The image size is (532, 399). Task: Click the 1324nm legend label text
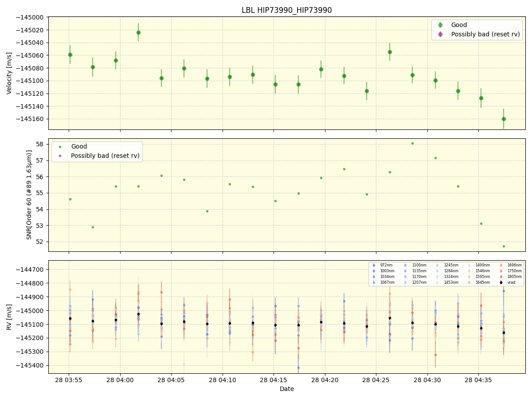coord(451,277)
